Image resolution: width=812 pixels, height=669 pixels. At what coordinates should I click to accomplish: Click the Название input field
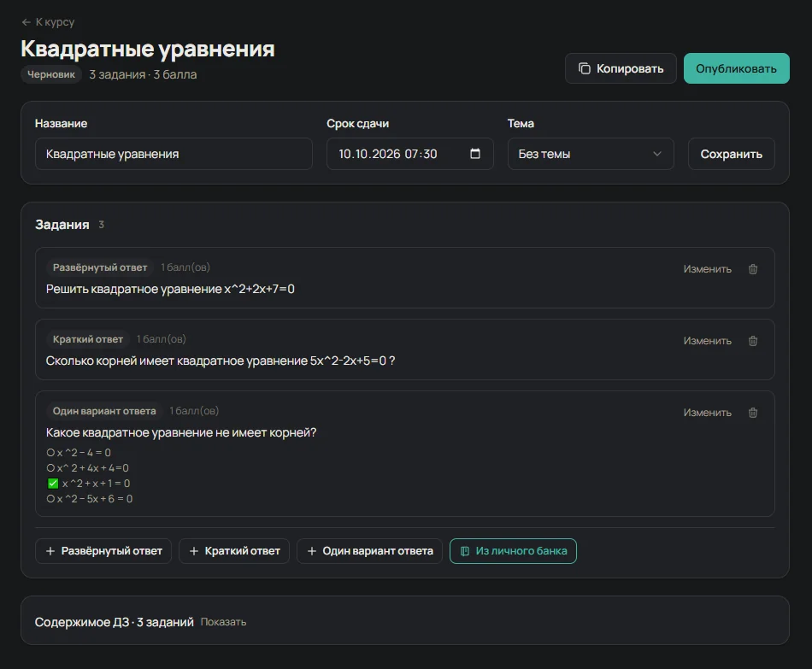point(174,154)
